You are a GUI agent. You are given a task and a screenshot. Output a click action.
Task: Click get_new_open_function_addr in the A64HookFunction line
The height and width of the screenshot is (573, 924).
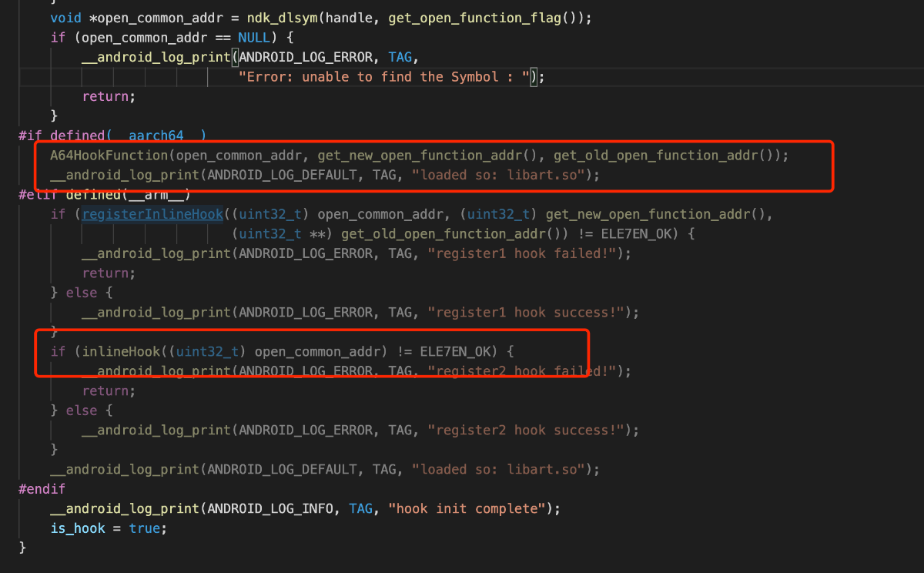tap(420, 155)
